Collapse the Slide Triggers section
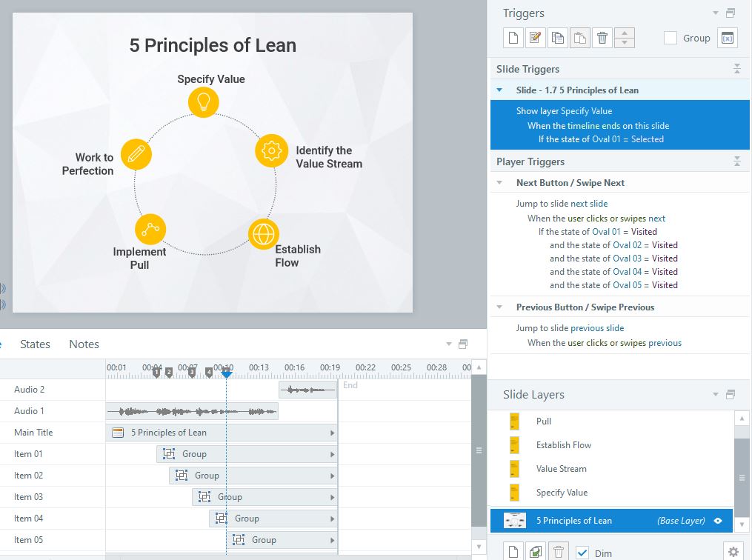The width and height of the screenshot is (752, 560). coord(737,69)
